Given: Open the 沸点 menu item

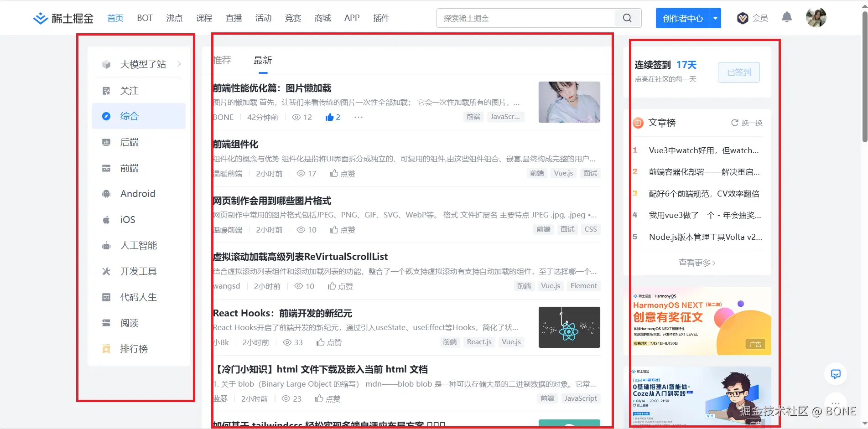Looking at the screenshot, I should (174, 18).
